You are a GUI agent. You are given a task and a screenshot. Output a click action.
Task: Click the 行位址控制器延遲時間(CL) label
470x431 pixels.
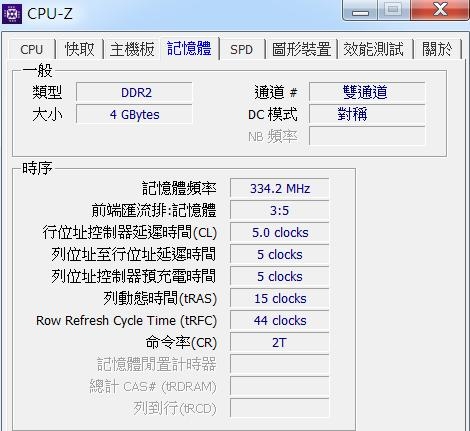[130, 232]
